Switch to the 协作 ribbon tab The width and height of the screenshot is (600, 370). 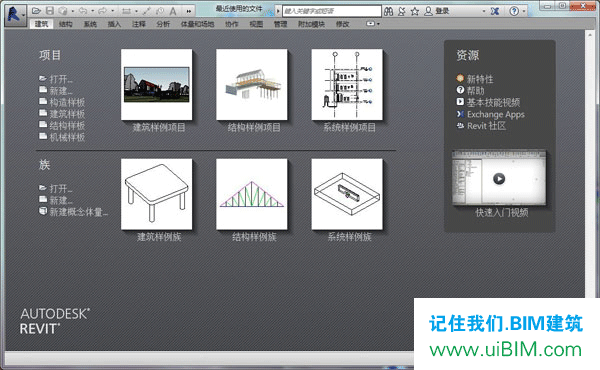[232, 24]
